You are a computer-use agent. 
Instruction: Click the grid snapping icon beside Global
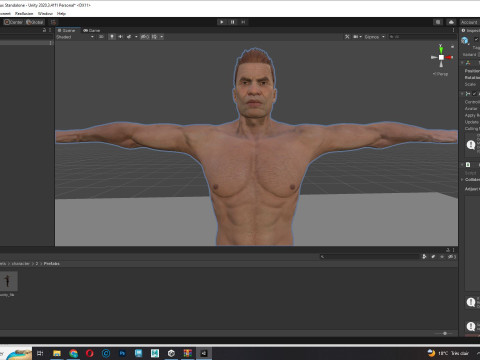tap(53, 22)
